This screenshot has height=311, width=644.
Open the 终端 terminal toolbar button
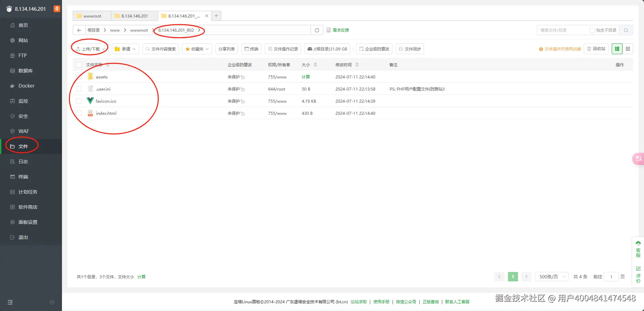[x=251, y=49]
